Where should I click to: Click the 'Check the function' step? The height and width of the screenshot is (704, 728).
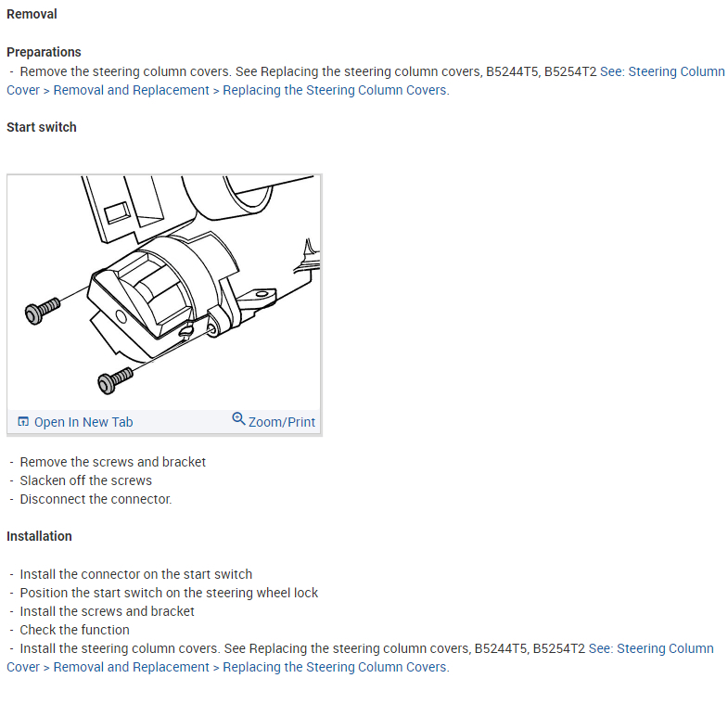point(74,630)
